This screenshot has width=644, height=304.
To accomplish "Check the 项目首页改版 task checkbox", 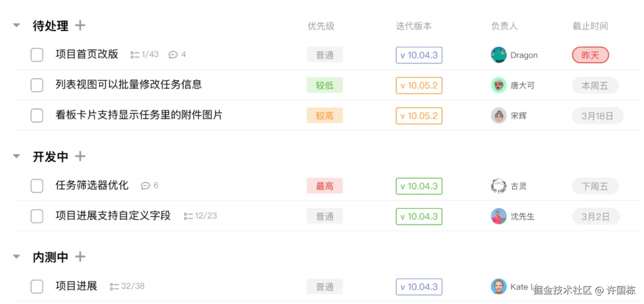I will [37, 55].
